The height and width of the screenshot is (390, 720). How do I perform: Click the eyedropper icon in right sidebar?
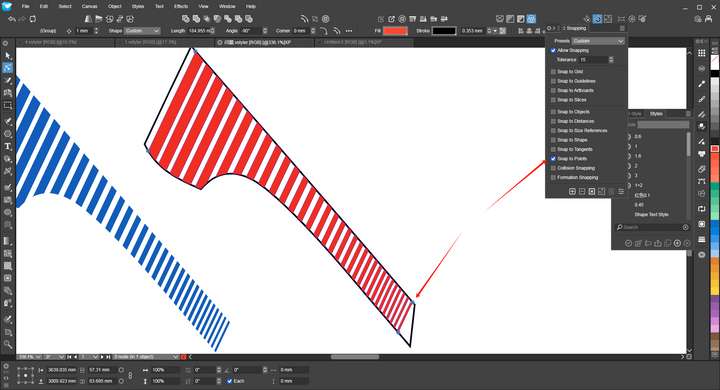pyautogui.click(x=702, y=84)
